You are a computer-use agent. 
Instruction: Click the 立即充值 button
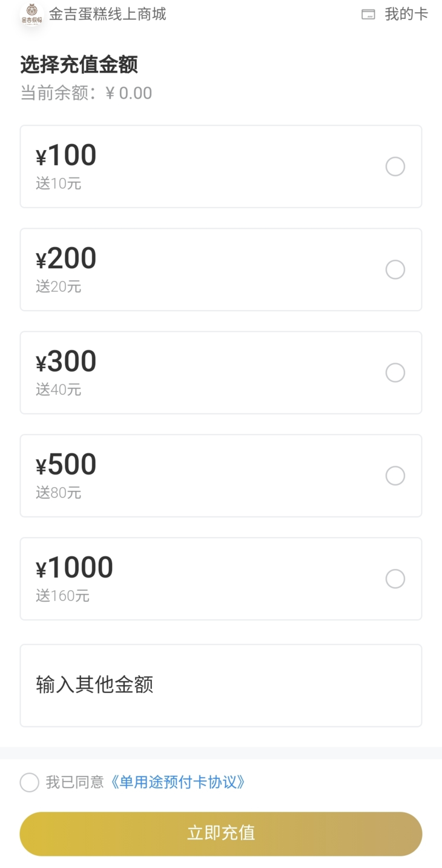(x=221, y=833)
